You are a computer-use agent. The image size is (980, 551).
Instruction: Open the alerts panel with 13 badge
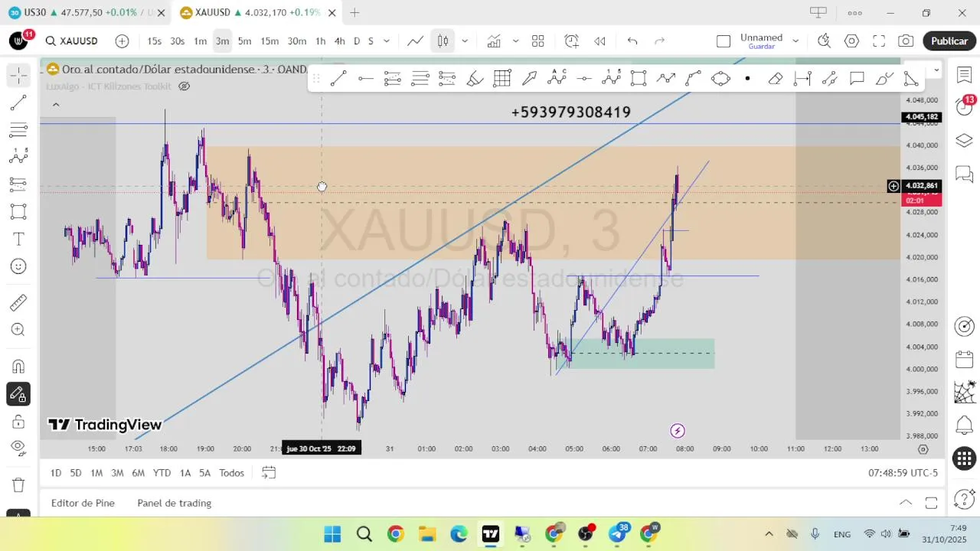[965, 106]
